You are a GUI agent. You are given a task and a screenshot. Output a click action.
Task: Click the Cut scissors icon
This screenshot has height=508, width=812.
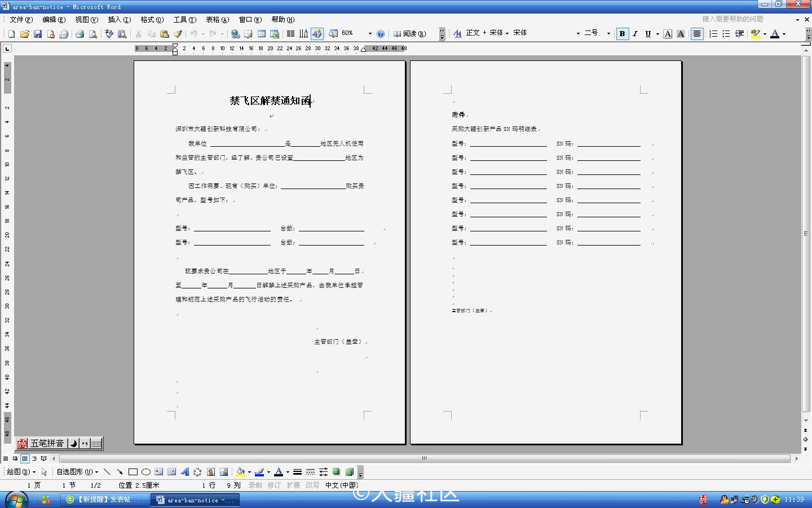tap(138, 34)
